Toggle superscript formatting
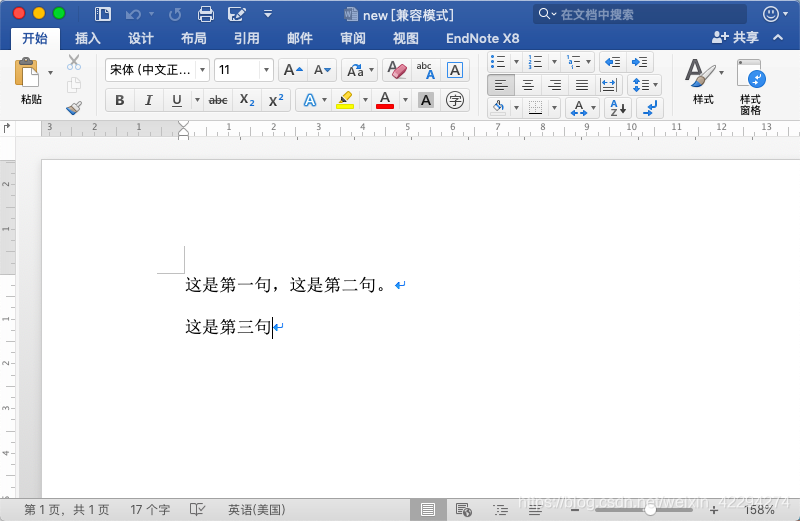800x521 pixels. pos(276,101)
